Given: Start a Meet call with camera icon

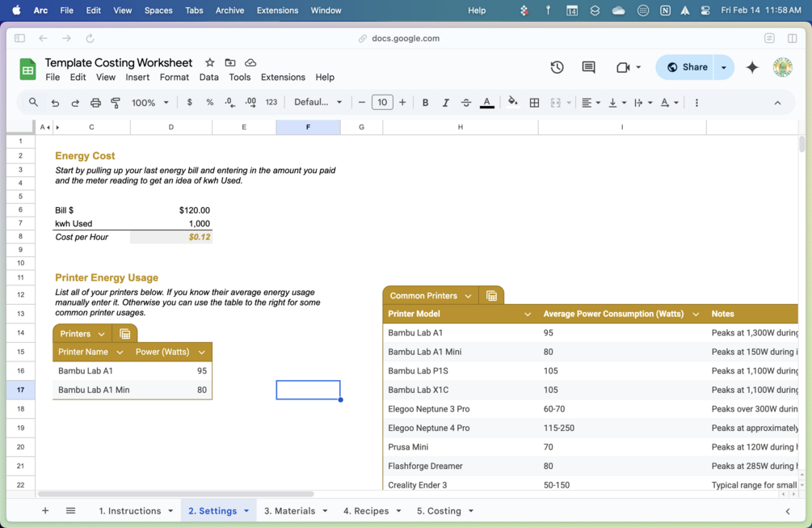Looking at the screenshot, I should (623, 67).
